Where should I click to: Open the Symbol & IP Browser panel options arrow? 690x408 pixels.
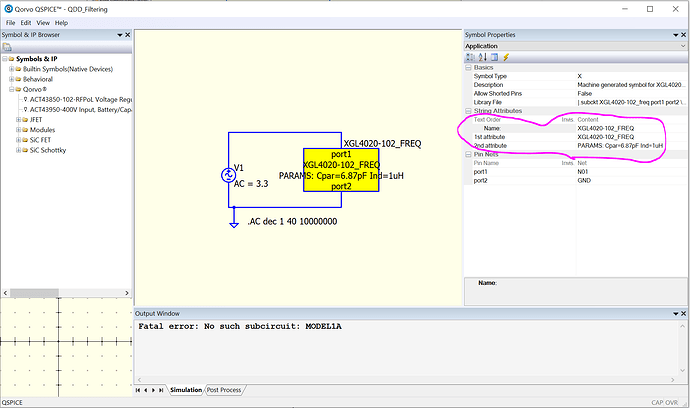[x=120, y=35]
